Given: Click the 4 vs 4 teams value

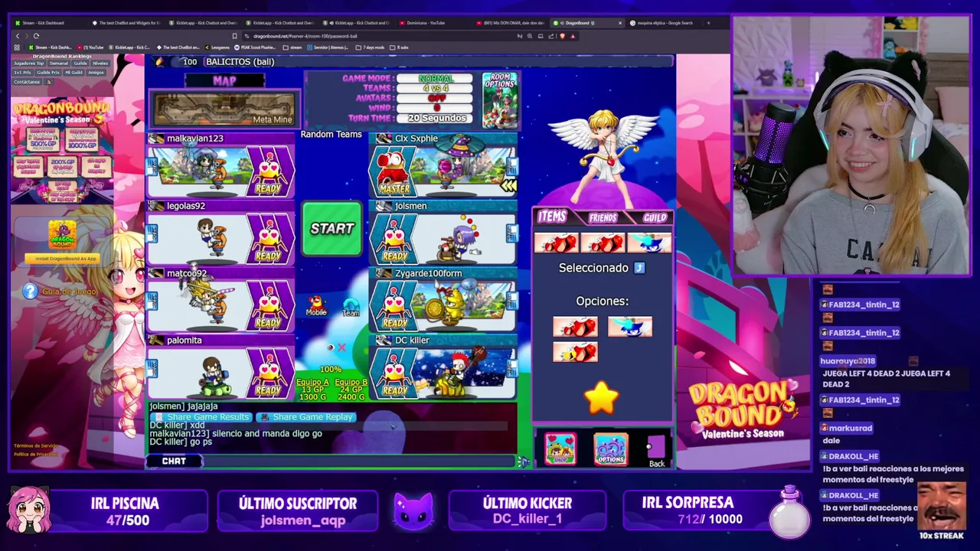Looking at the screenshot, I should 435,89.
